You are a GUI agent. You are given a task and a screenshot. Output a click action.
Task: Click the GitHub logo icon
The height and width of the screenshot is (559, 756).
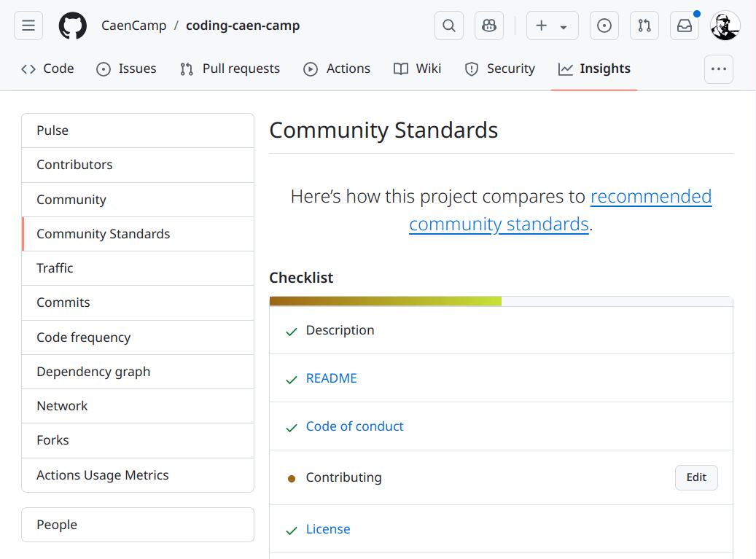[72, 26]
